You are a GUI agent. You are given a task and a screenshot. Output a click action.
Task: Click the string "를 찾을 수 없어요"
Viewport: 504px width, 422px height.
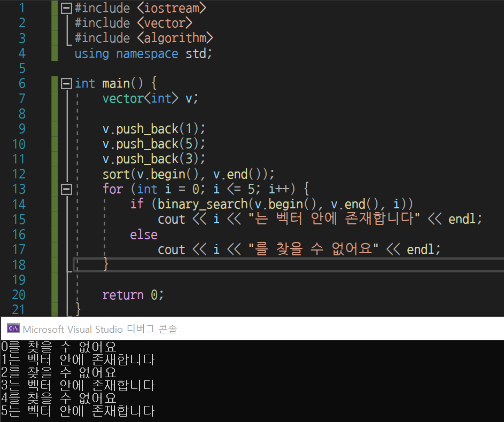[314, 249]
